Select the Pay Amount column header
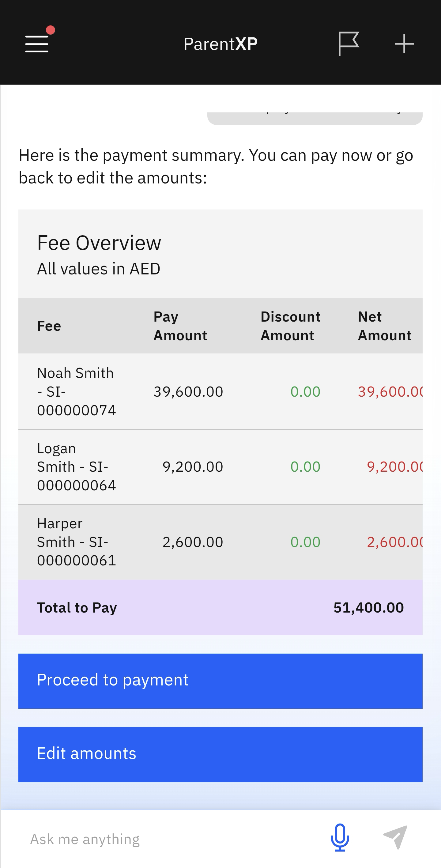 click(x=180, y=326)
